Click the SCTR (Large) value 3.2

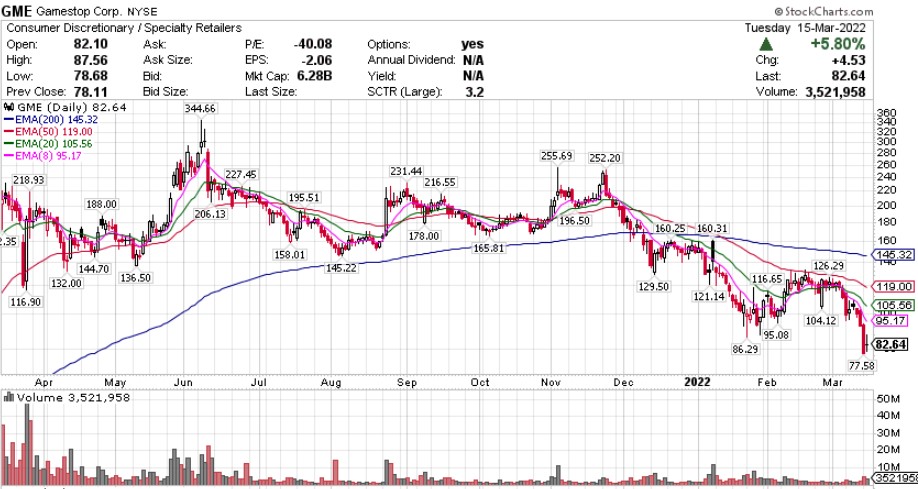[x=475, y=92]
